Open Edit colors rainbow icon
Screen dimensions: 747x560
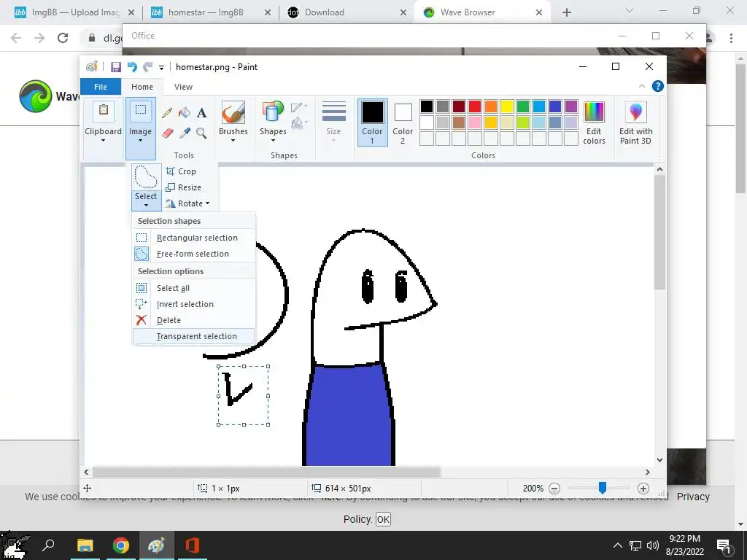[594, 112]
